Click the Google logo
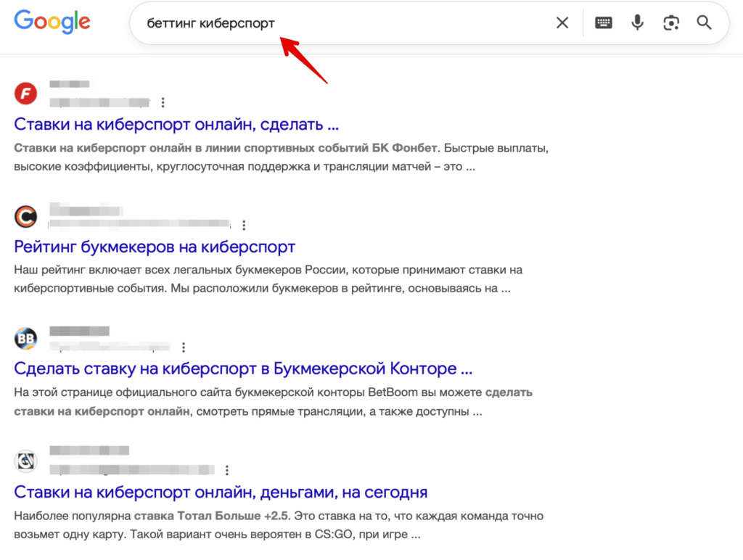The height and width of the screenshot is (560, 743). tap(52, 22)
